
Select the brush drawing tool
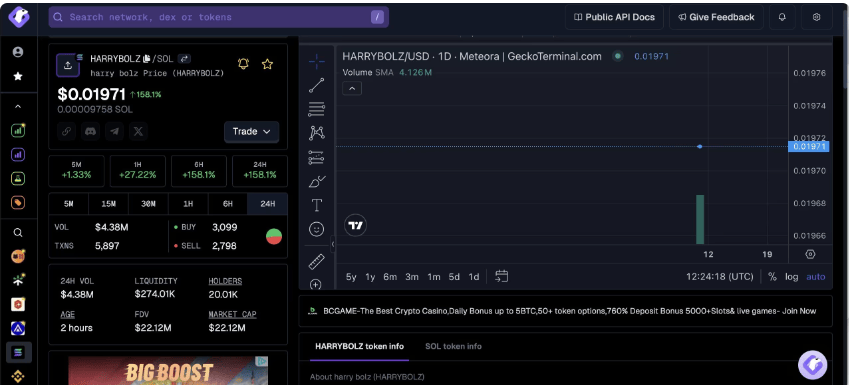click(x=317, y=181)
